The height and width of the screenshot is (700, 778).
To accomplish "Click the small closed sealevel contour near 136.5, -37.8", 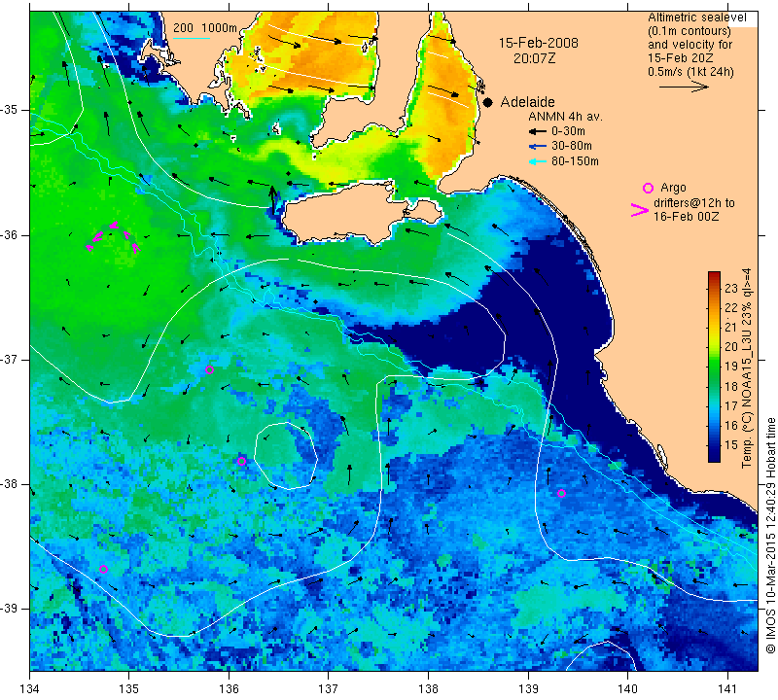I will [286, 456].
